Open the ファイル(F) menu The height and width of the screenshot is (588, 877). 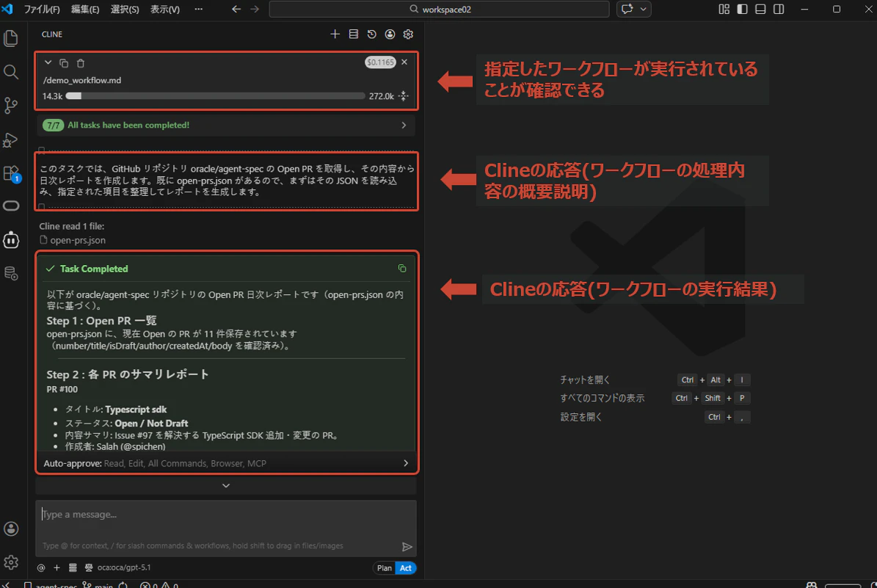pyautogui.click(x=42, y=10)
